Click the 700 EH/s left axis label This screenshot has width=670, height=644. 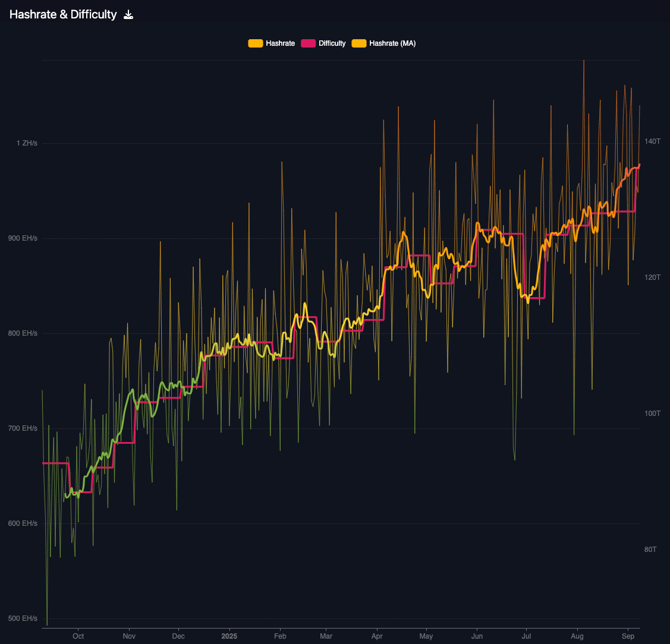[x=23, y=428]
